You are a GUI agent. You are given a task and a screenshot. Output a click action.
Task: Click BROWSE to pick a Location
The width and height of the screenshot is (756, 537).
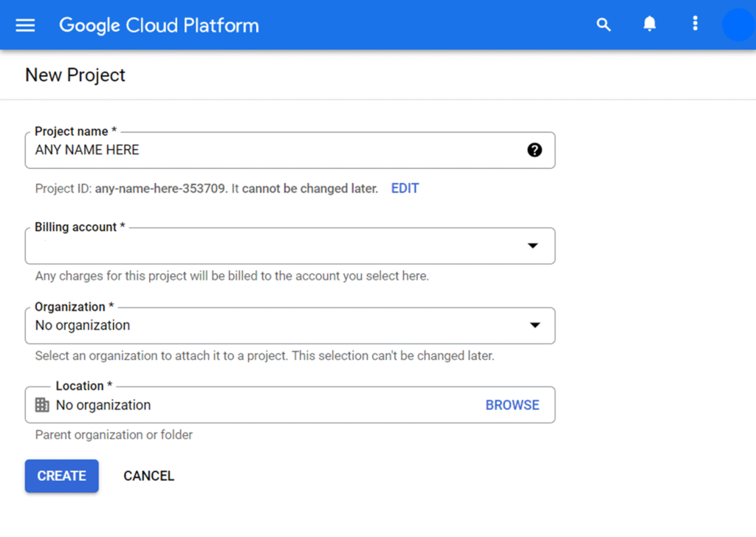[x=512, y=404]
